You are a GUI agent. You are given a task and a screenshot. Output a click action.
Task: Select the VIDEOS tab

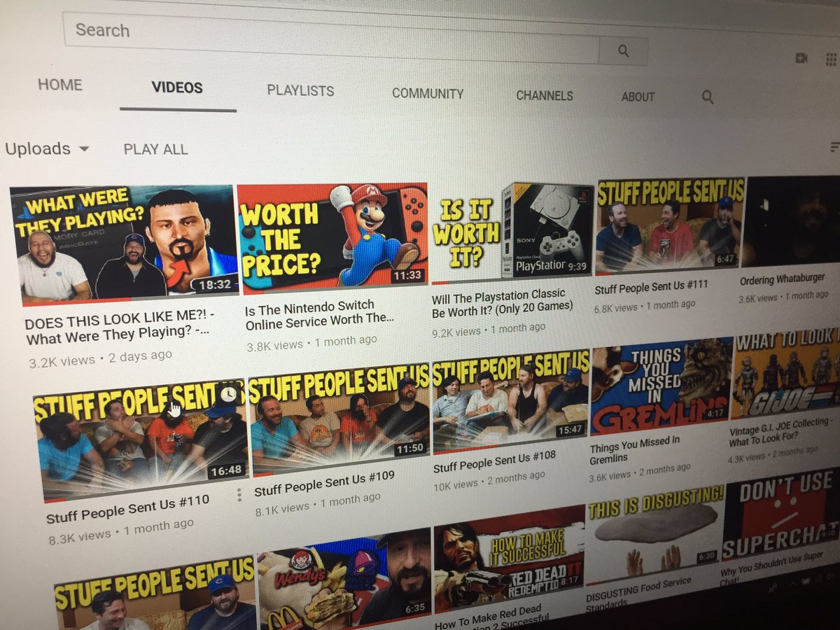coord(177,87)
